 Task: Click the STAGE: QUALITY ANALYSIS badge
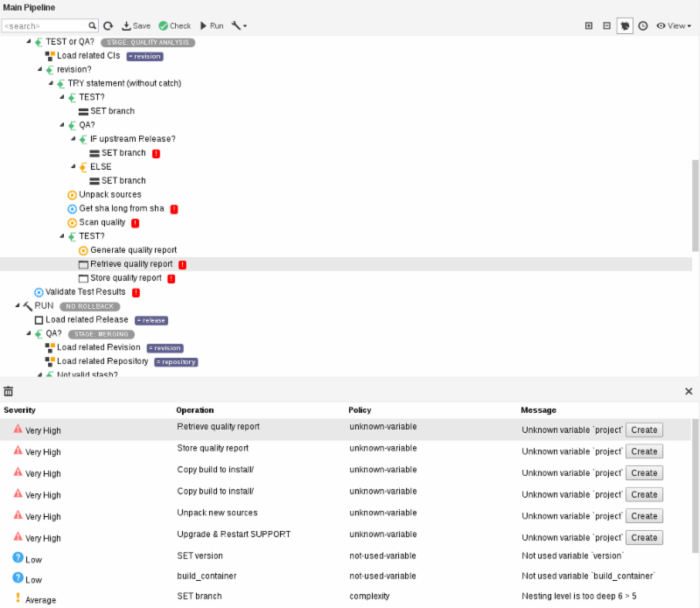pos(148,42)
